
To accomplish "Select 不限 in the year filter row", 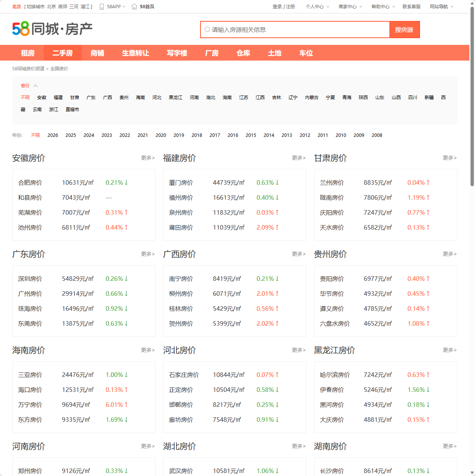I will coord(35,135).
